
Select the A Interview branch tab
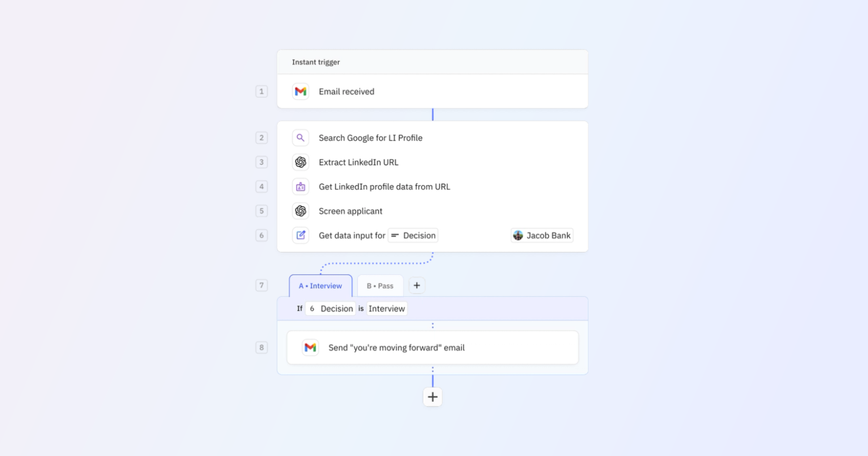point(320,286)
